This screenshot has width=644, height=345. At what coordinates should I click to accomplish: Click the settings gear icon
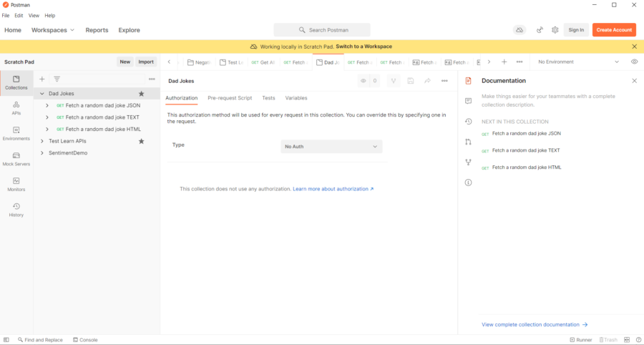(x=555, y=30)
